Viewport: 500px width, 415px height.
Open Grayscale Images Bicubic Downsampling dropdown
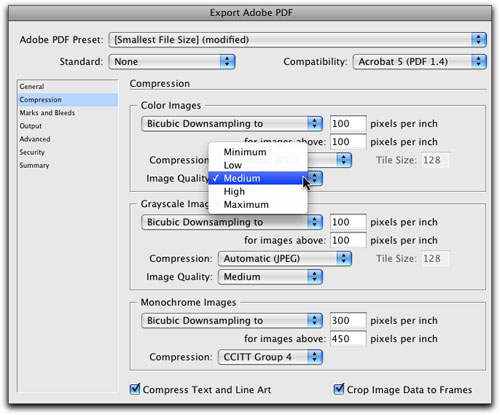pyautogui.click(x=232, y=222)
